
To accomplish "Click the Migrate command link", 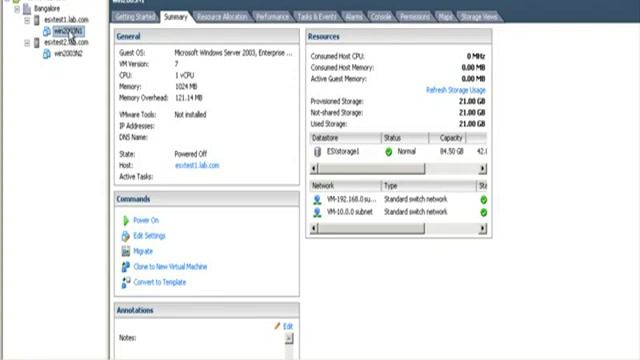I will click(143, 251).
